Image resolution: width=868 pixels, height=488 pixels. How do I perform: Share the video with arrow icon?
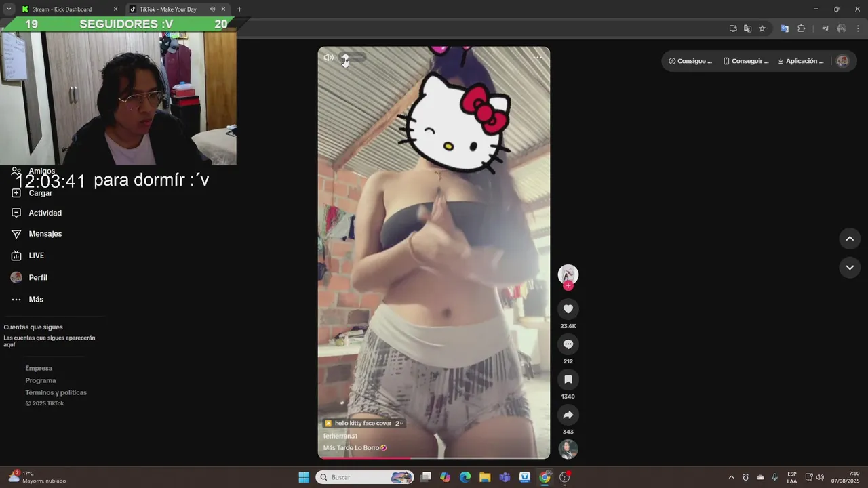(568, 415)
